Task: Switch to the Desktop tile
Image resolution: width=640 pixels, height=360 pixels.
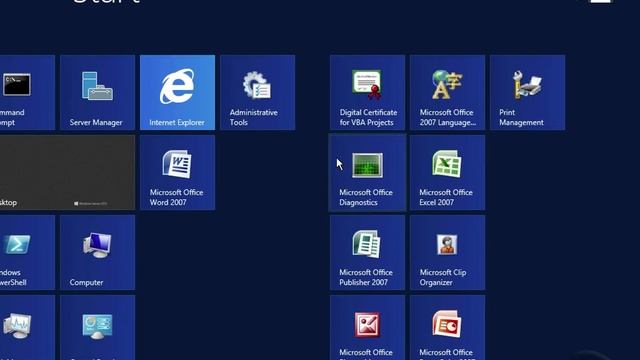Action: 67,173
